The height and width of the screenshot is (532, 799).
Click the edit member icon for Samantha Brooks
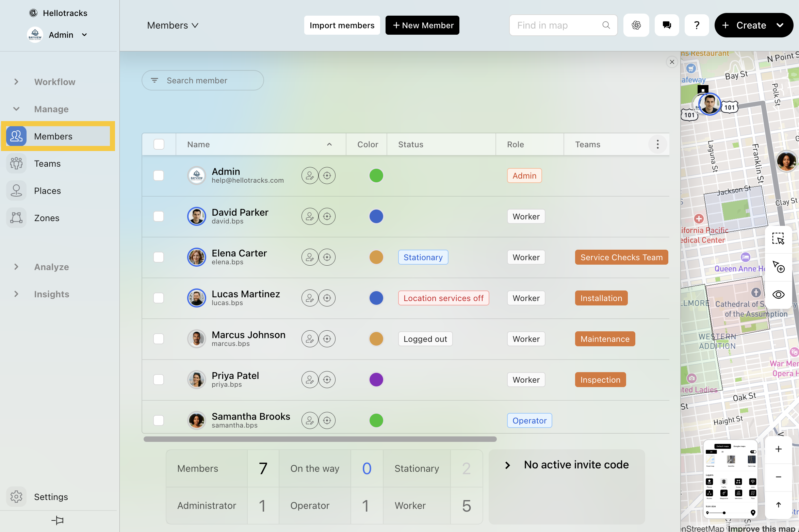tap(310, 420)
